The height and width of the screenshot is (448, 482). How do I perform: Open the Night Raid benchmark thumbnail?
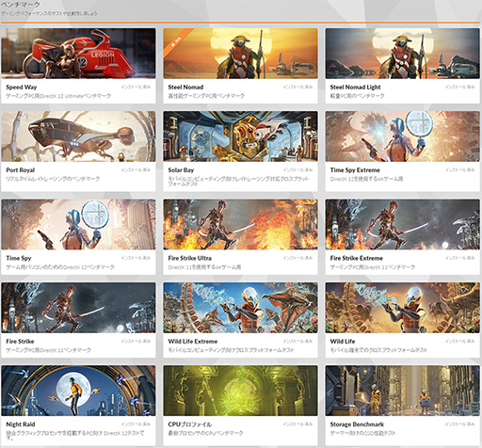coord(78,391)
